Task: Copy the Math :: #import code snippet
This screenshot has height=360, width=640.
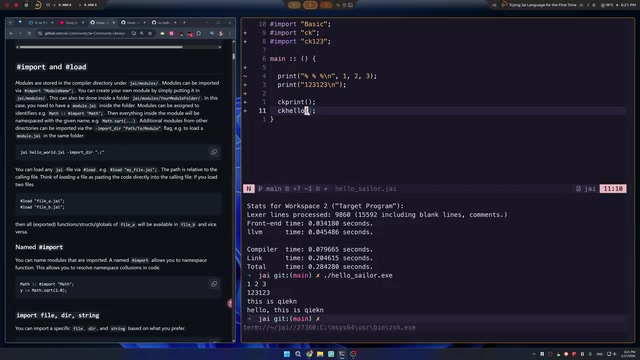Action: tap(214, 284)
